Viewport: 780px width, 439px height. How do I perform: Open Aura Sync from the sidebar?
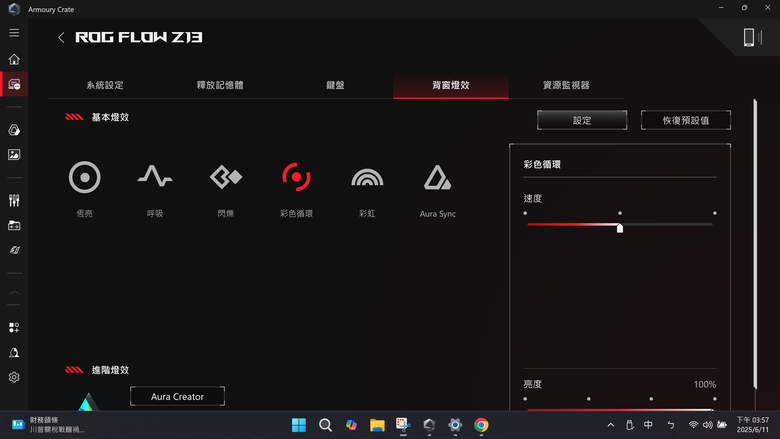[14, 130]
